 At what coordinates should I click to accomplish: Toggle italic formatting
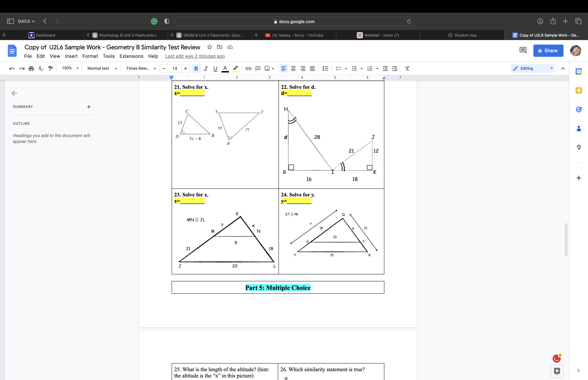coord(206,69)
